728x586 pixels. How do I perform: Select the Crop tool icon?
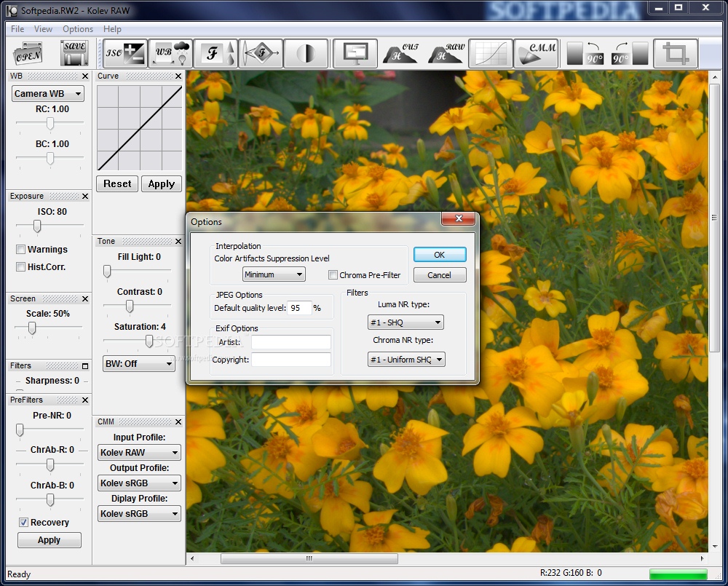pos(676,53)
